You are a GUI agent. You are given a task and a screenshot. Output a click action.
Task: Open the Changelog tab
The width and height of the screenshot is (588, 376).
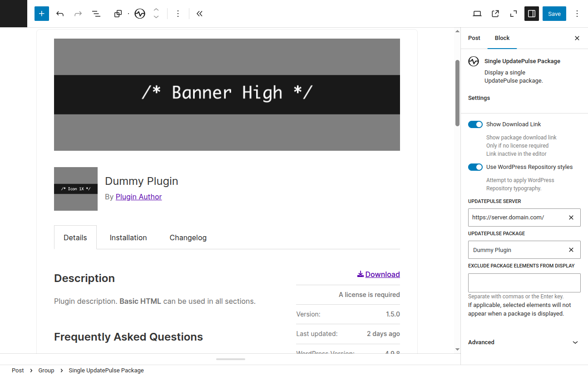[188, 237]
